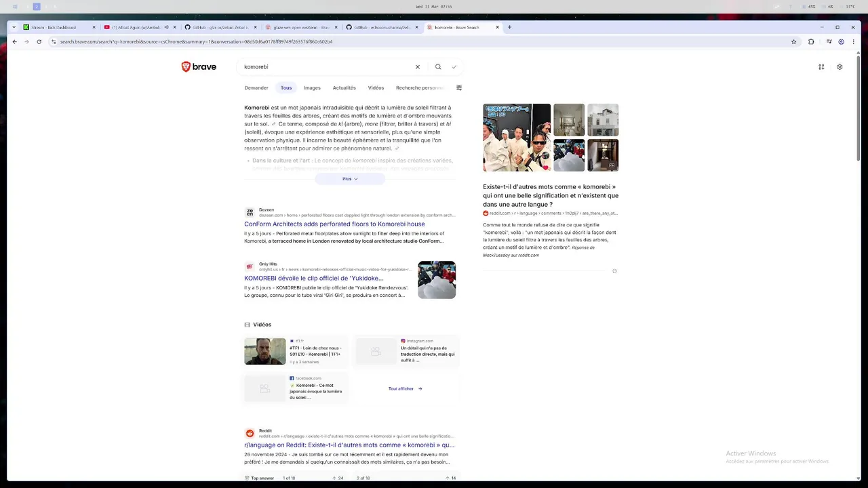This screenshot has height=488, width=868.
Task: Click the ranking options icon left of the gear
Action: pyautogui.click(x=821, y=67)
